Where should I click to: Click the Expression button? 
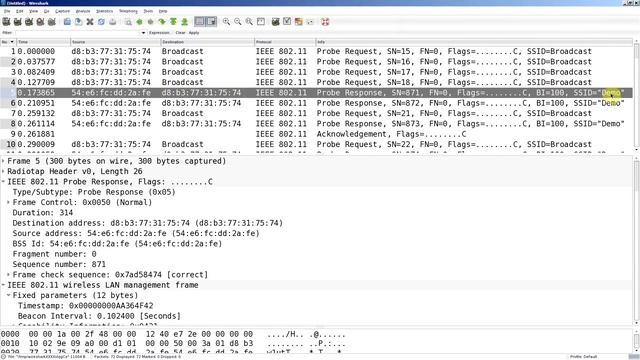pos(159,33)
